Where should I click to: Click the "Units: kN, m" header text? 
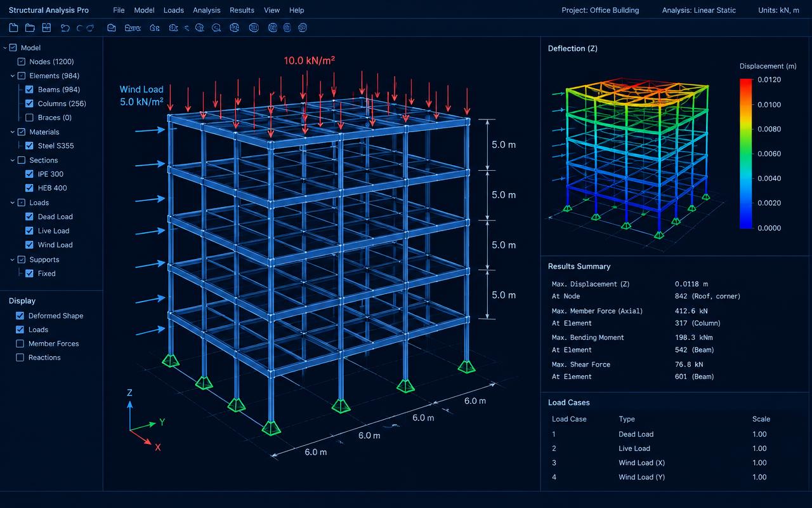(x=780, y=10)
